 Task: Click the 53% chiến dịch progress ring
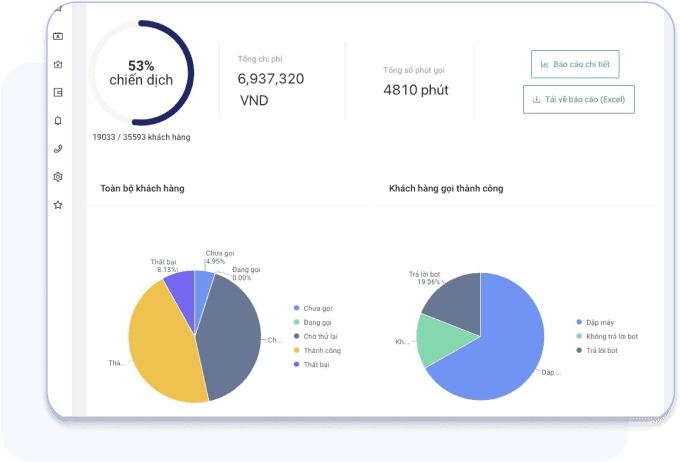pyautogui.click(x=141, y=72)
